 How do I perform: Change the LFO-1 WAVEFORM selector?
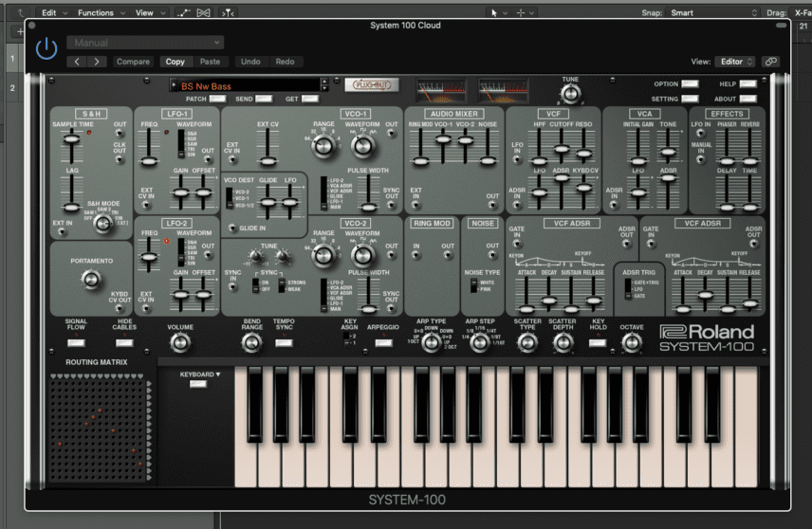coord(181,143)
